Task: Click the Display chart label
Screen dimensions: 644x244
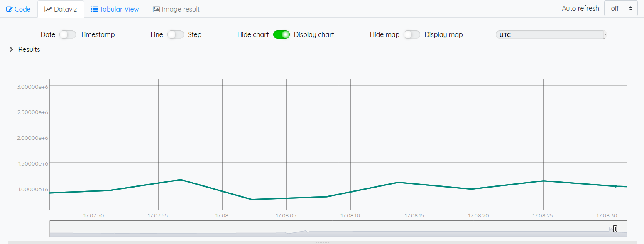Action: pyautogui.click(x=314, y=34)
